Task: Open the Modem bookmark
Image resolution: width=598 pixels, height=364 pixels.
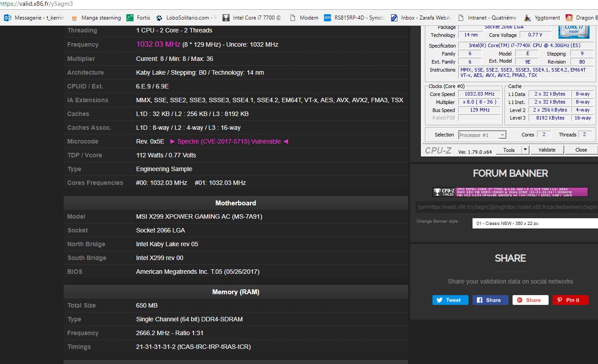Action: (304, 18)
